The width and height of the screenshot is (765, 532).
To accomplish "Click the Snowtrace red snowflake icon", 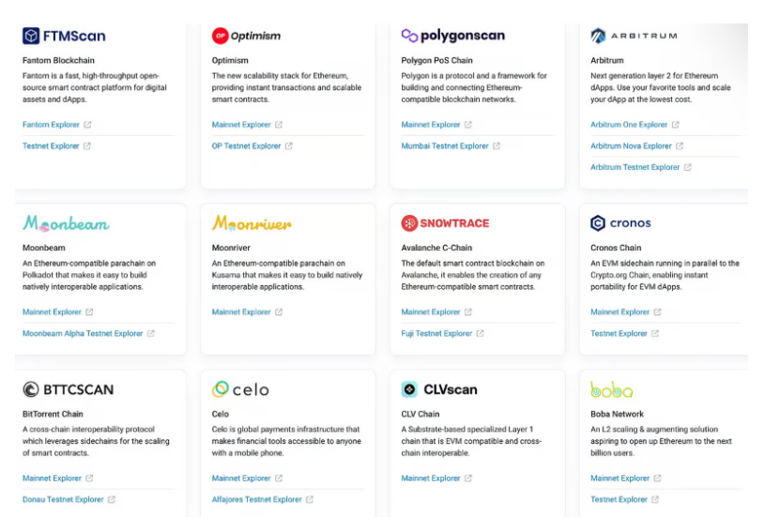I will (409, 223).
